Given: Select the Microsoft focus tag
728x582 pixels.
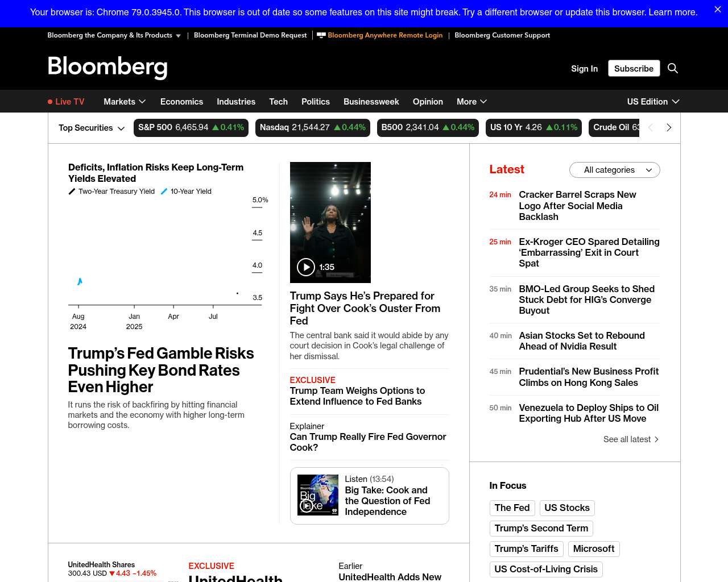Looking at the screenshot, I should tap(594, 548).
